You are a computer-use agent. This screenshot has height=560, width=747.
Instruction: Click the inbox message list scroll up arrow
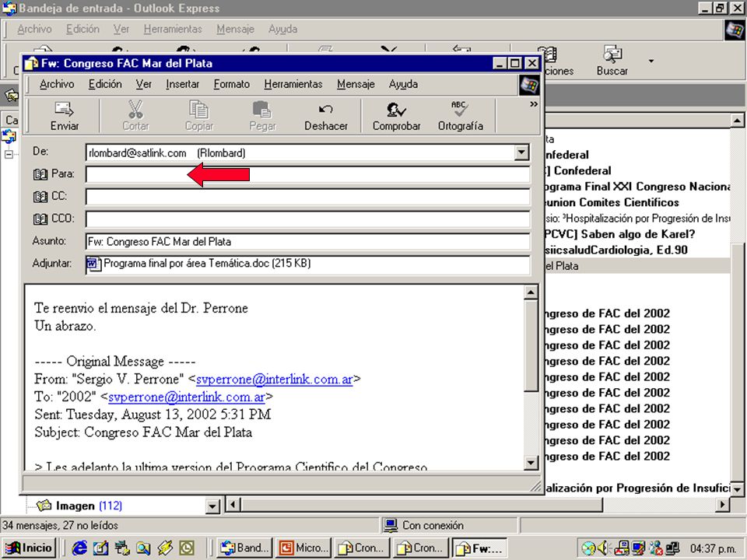(x=738, y=121)
